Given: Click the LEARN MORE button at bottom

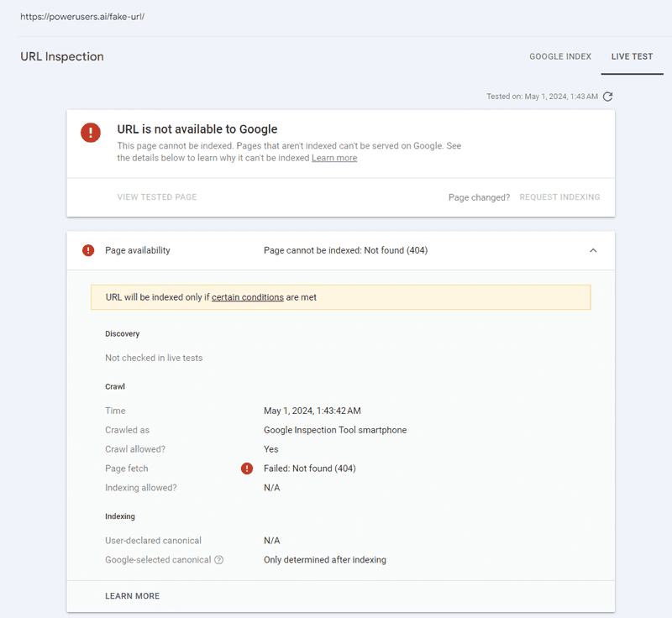Looking at the screenshot, I should pyautogui.click(x=133, y=595).
